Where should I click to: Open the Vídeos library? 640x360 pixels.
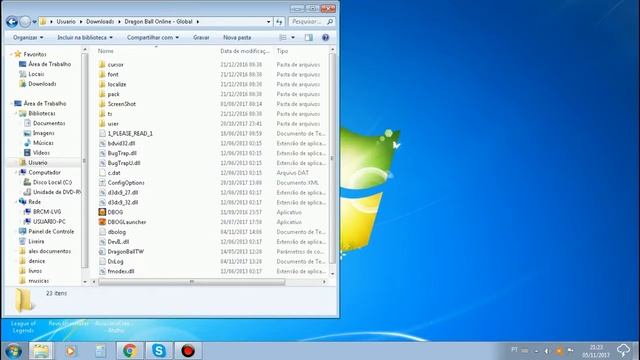tap(41, 152)
